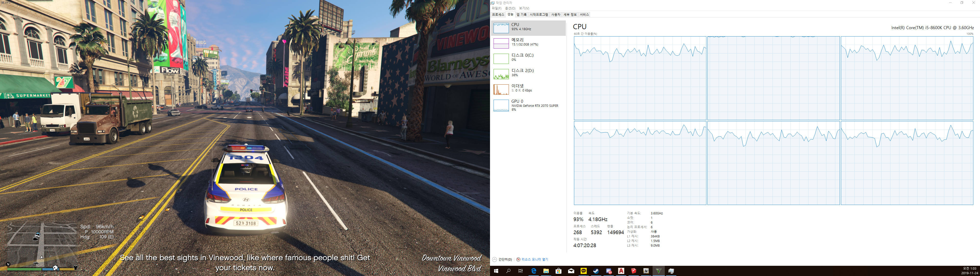Select the CPU mini graph thumbnail
The height and width of the screenshot is (276, 980).
[x=501, y=28]
